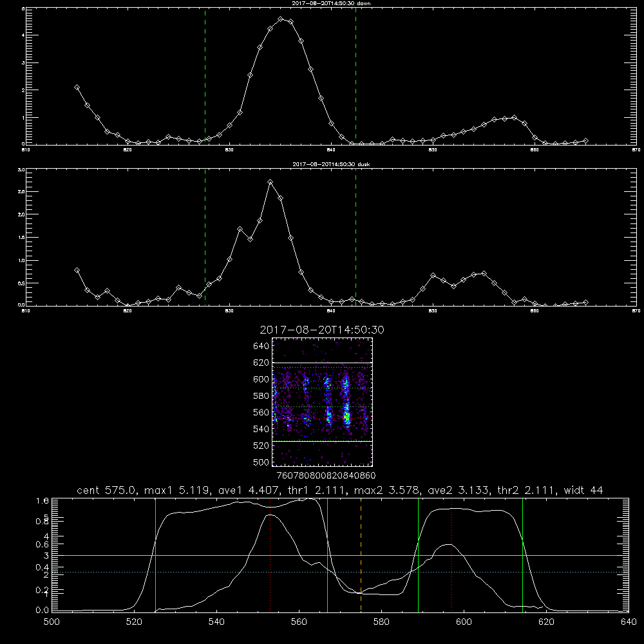Viewport: 644px width, 644px height.
Task: Click the solid green line near 567
Action: [327, 555]
